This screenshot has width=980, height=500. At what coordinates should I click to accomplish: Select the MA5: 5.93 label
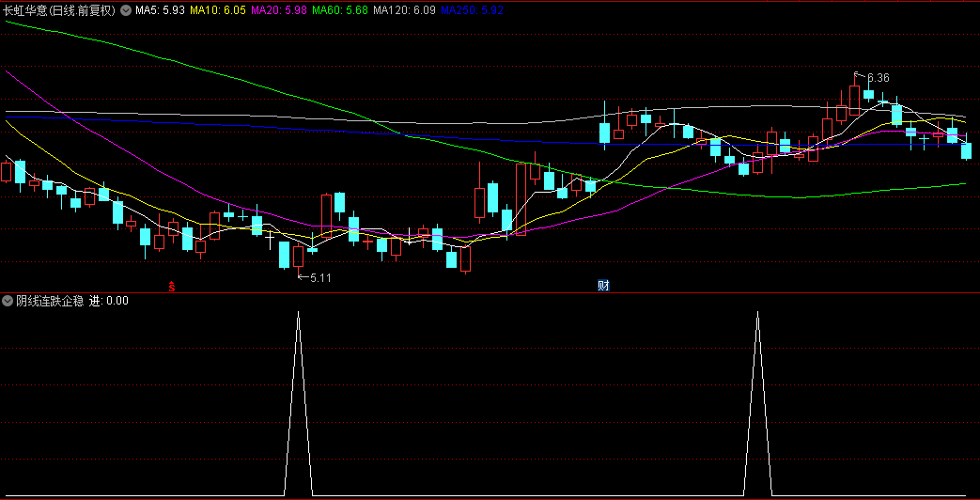coord(160,10)
